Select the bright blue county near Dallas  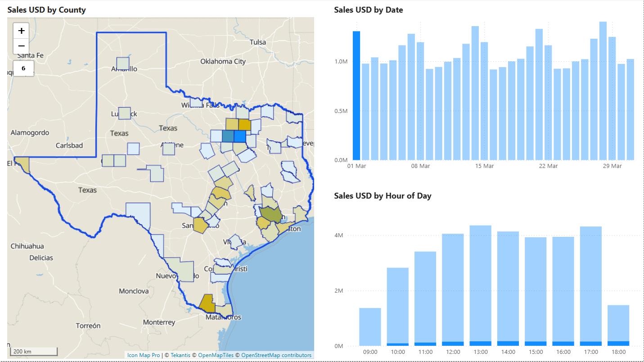click(239, 136)
